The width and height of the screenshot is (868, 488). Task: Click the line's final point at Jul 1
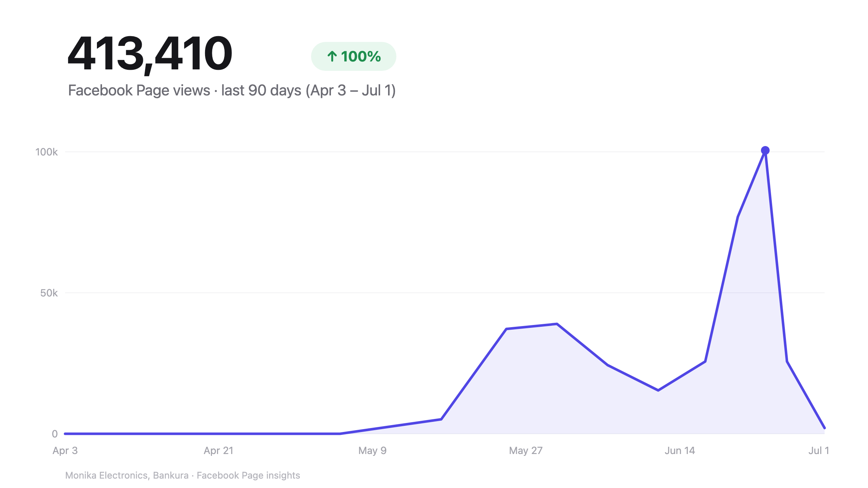click(824, 428)
